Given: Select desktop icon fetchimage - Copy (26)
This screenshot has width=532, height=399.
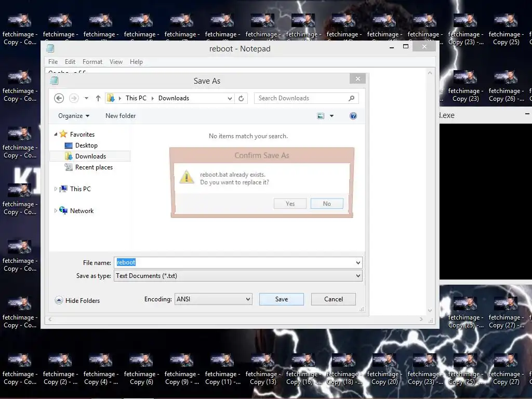Looking at the screenshot, I should (x=506, y=86).
